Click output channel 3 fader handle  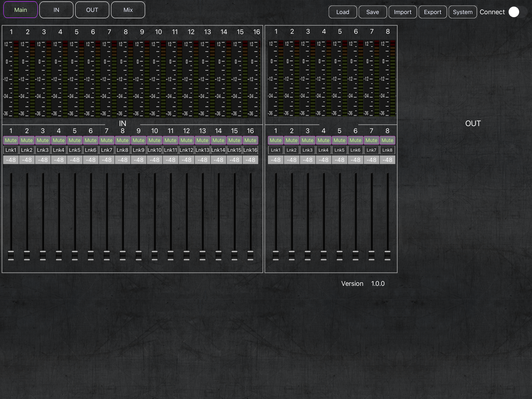[x=308, y=255]
